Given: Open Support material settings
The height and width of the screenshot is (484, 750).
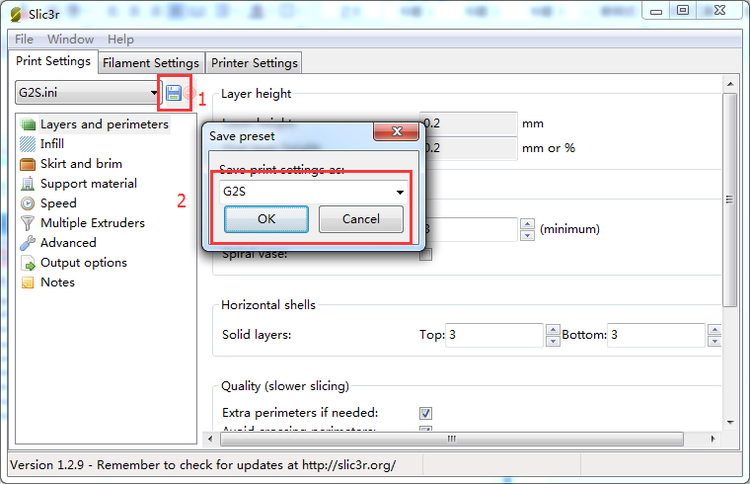Looking at the screenshot, I should (x=88, y=184).
